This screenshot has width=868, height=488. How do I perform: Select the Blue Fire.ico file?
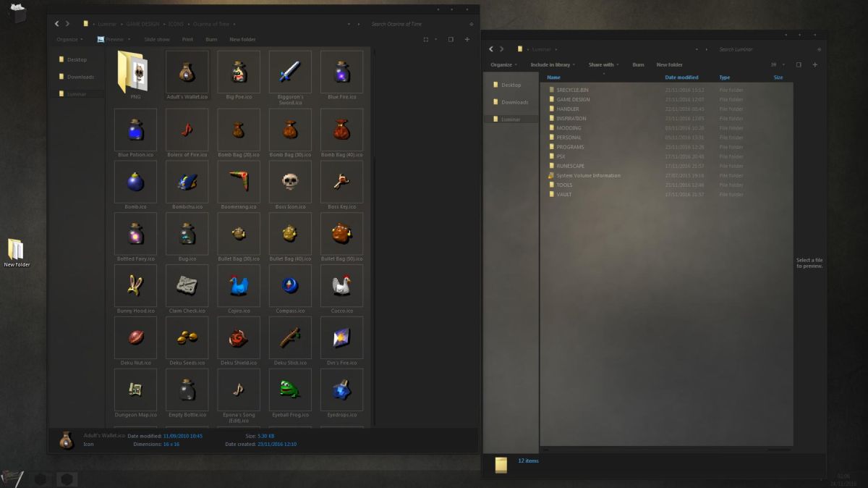coord(341,75)
